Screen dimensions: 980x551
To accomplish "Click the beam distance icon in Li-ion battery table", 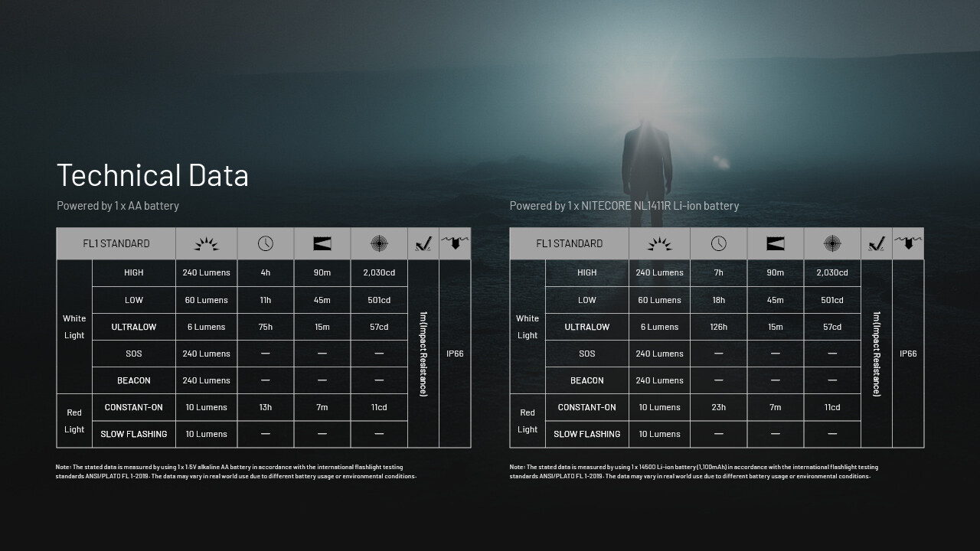I will (x=776, y=244).
